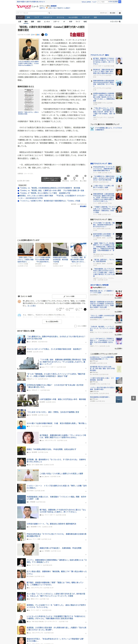Open the 有料 tab

click(95, 17)
